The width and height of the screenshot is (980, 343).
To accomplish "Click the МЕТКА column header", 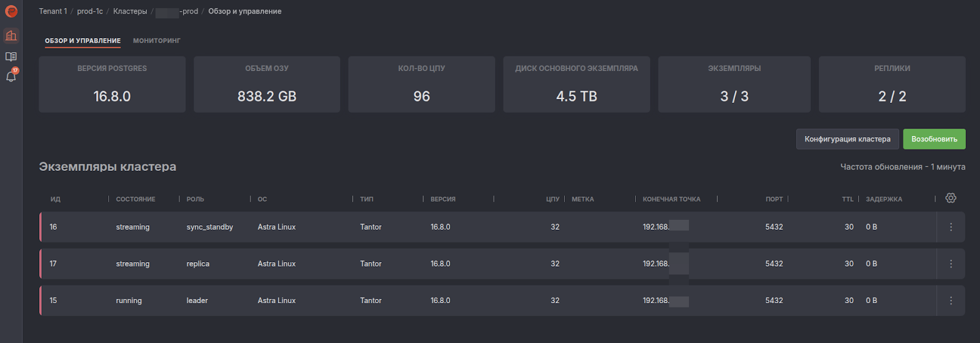I will (582, 199).
